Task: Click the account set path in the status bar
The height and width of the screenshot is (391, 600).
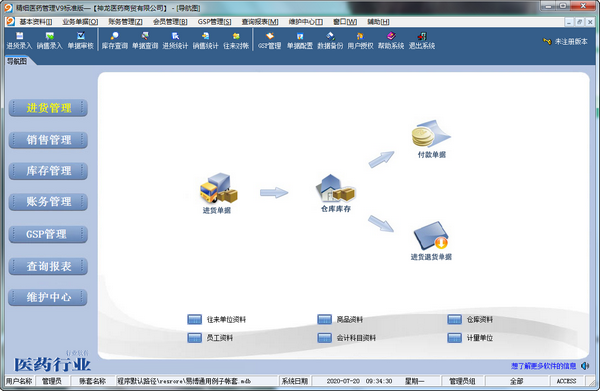Action: click(184, 381)
